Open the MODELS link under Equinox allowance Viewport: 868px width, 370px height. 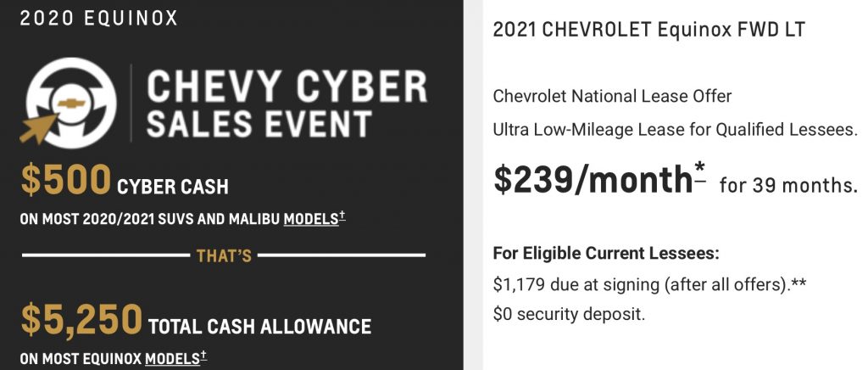[172, 358]
